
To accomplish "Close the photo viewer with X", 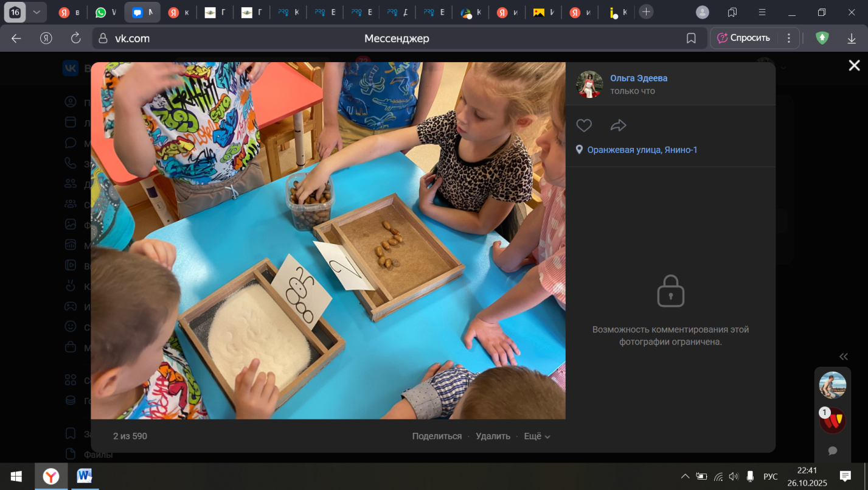I will point(854,66).
